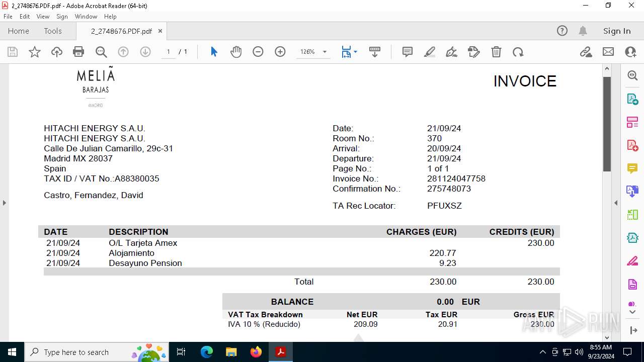Expand more tools chevron in right panel
Screen dimensions: 644x362
pos(632,312)
